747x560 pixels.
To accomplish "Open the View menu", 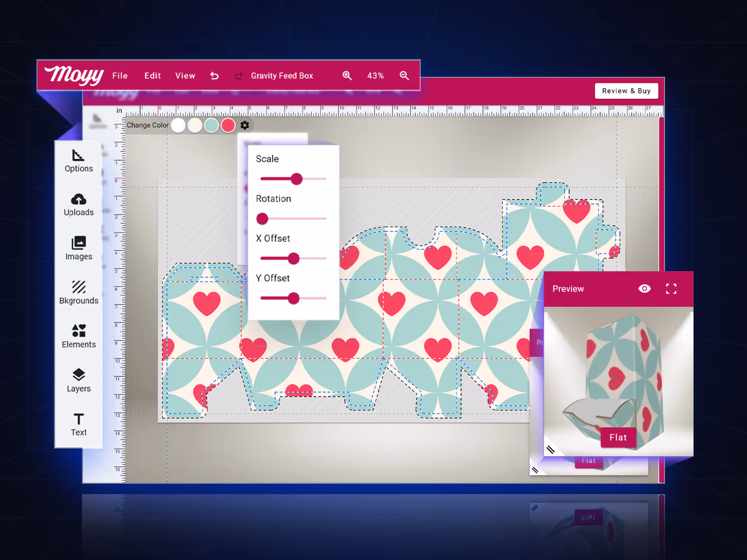I will coord(185,75).
